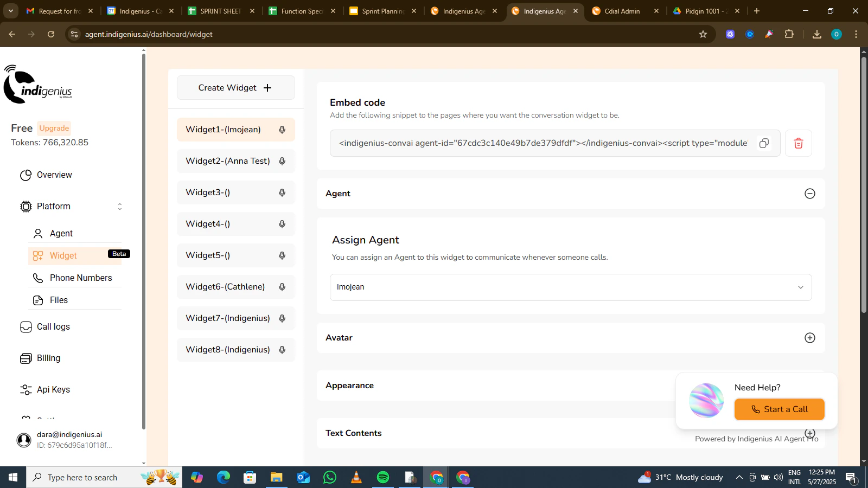This screenshot has width=868, height=488.
Task: Switch to Request for Gmail tab
Action: [60, 11]
